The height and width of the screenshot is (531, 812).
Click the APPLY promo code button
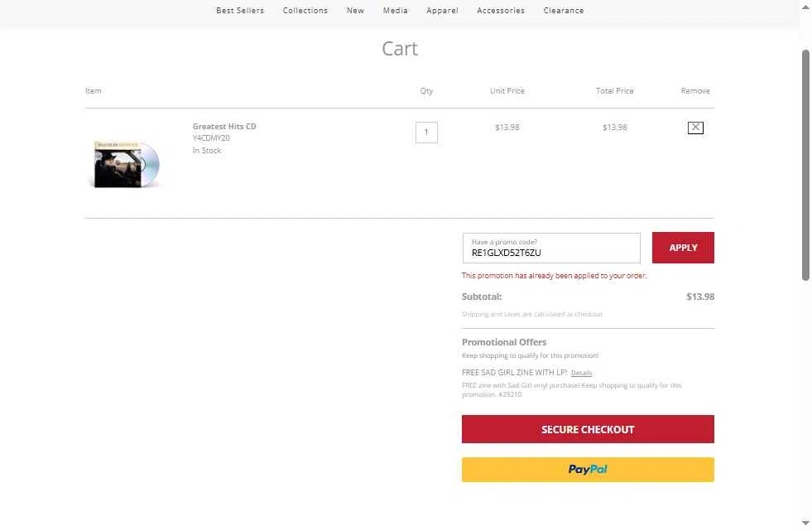click(x=683, y=248)
